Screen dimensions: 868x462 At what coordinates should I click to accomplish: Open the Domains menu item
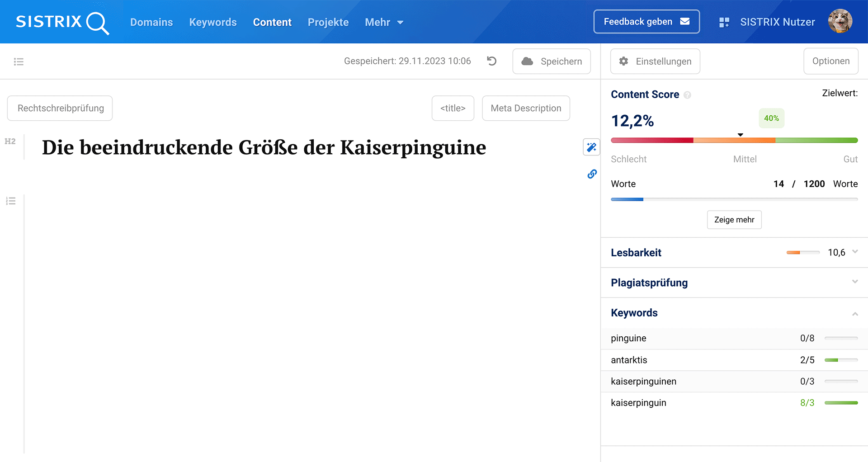click(x=151, y=22)
